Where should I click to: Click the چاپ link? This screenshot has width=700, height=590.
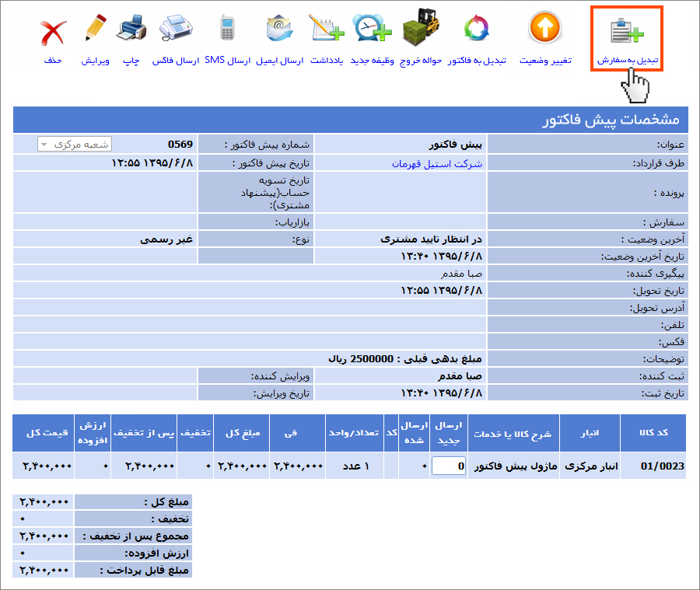click(x=131, y=61)
